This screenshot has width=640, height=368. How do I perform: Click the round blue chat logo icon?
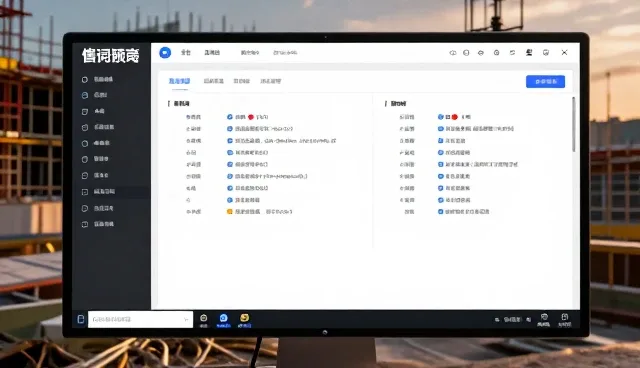[x=165, y=53]
